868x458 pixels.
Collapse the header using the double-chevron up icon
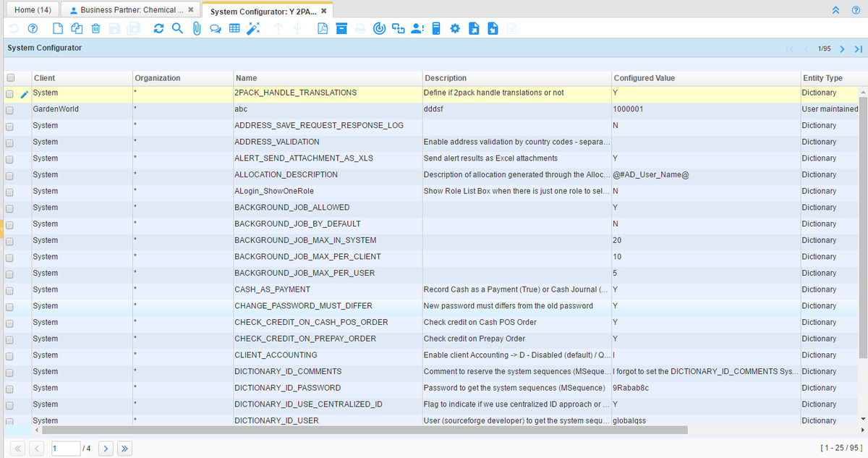(x=836, y=10)
